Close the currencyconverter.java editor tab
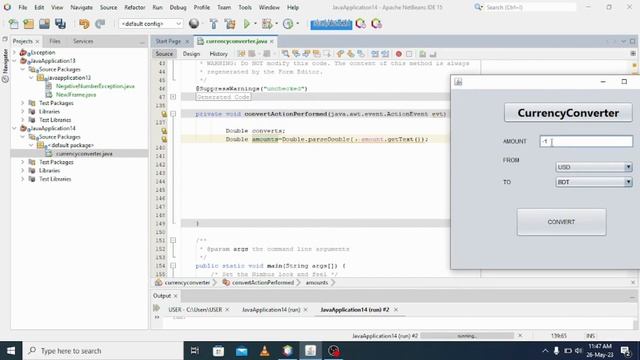This screenshot has height=360, width=640. point(271,41)
